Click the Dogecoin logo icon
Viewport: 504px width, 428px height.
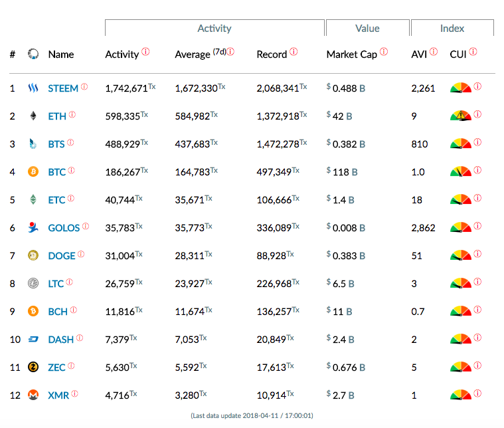tap(33, 256)
